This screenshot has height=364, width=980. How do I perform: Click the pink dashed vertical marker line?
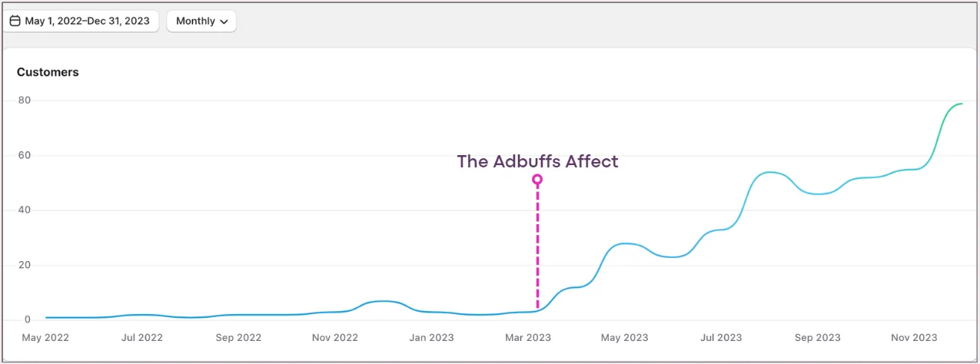pos(537,246)
